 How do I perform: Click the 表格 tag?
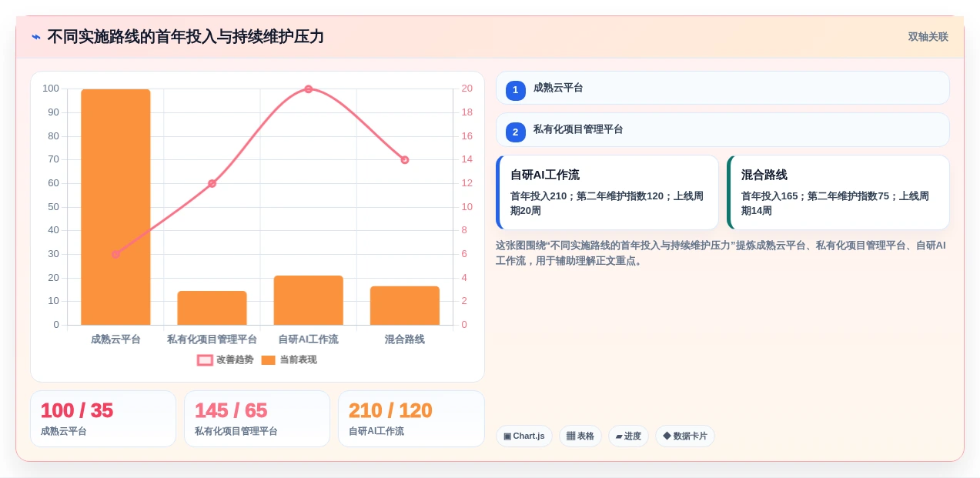pos(580,436)
